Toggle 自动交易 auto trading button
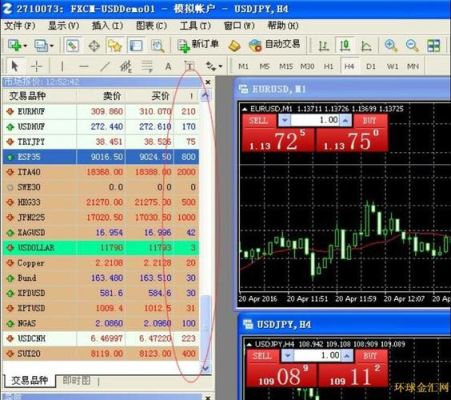451x400 pixels. click(274, 45)
